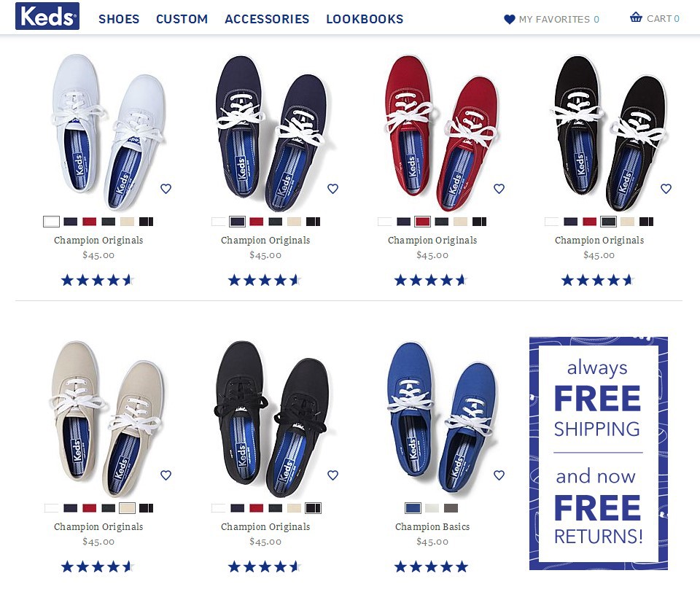700x600 pixels.
Task: Select red swatch under the white shoe
Action: coord(89,222)
